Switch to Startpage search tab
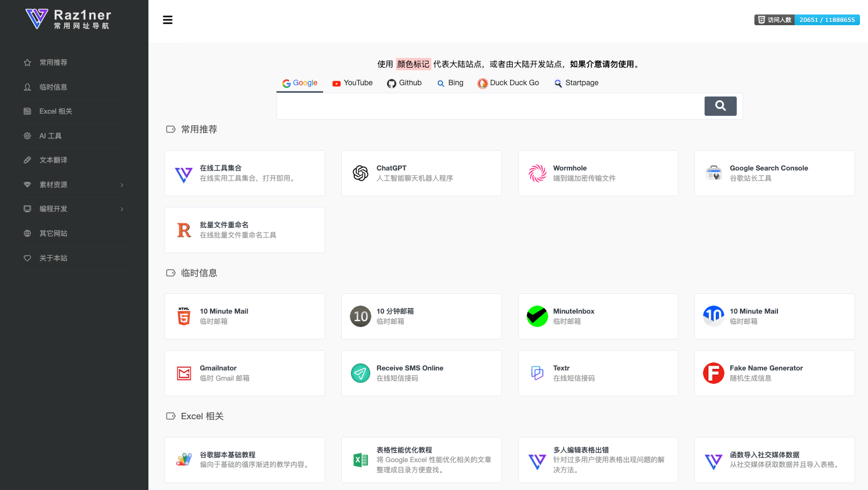The width and height of the screenshot is (868, 490). tap(577, 83)
